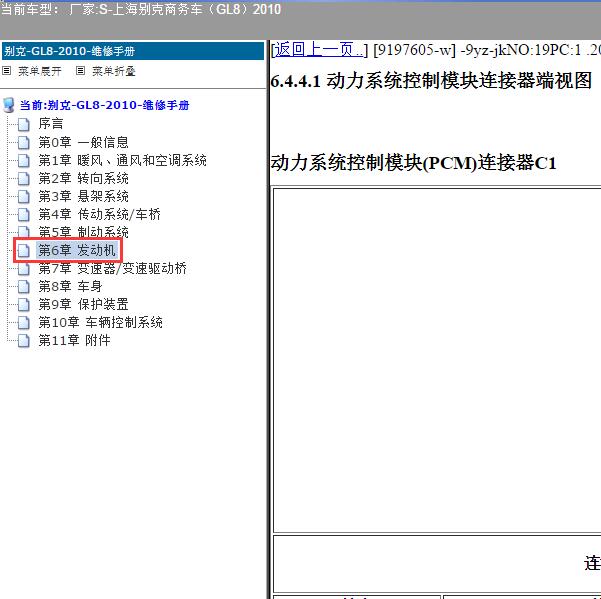Click the page icon for 第7章 变速器/变速驱动桥
The height and width of the screenshot is (599, 601).
click(24, 269)
